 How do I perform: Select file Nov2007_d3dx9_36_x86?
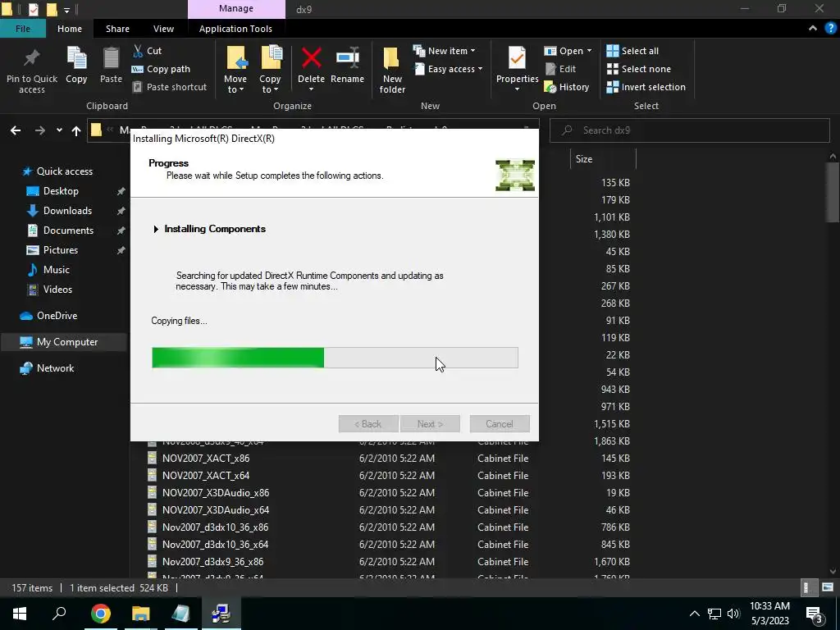tap(212, 561)
